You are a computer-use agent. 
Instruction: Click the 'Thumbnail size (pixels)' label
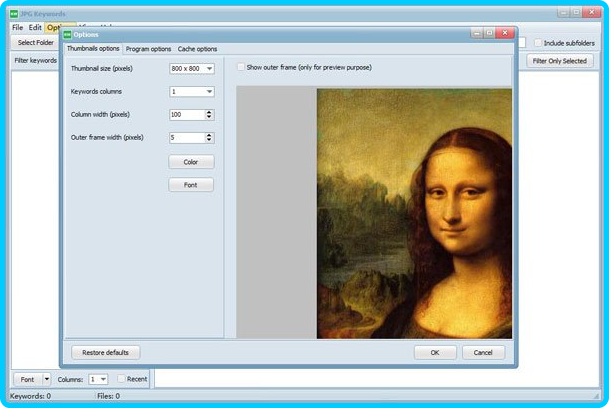[102, 68]
